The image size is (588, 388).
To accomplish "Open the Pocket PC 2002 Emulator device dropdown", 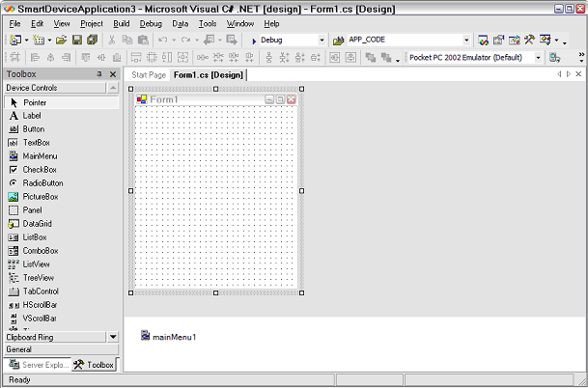I will click(539, 58).
